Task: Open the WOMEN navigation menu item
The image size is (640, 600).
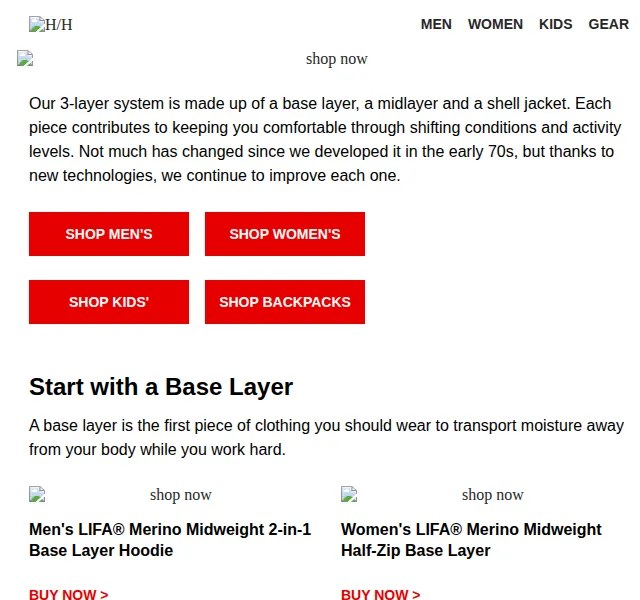Action: coord(495,24)
